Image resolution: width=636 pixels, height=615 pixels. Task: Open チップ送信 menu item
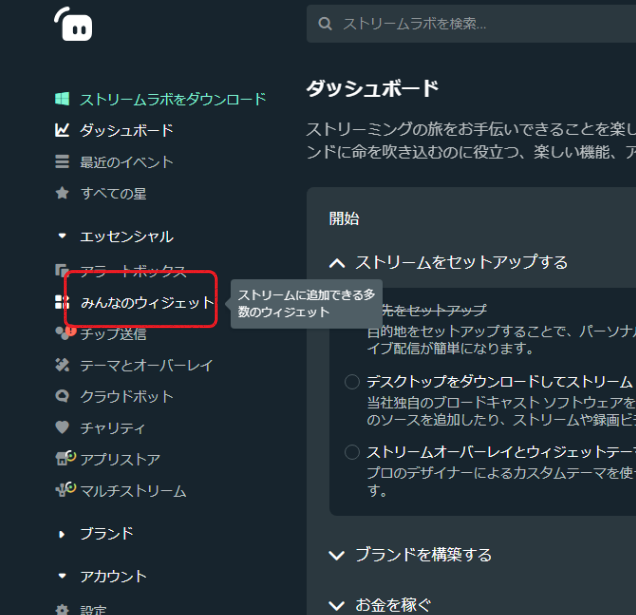[113, 334]
